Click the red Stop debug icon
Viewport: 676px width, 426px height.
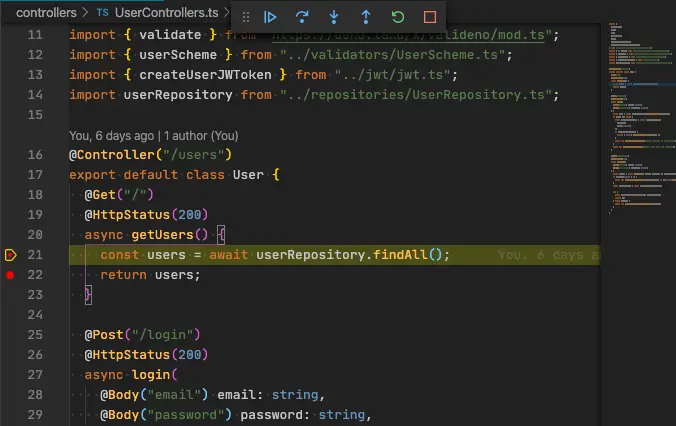(430, 17)
